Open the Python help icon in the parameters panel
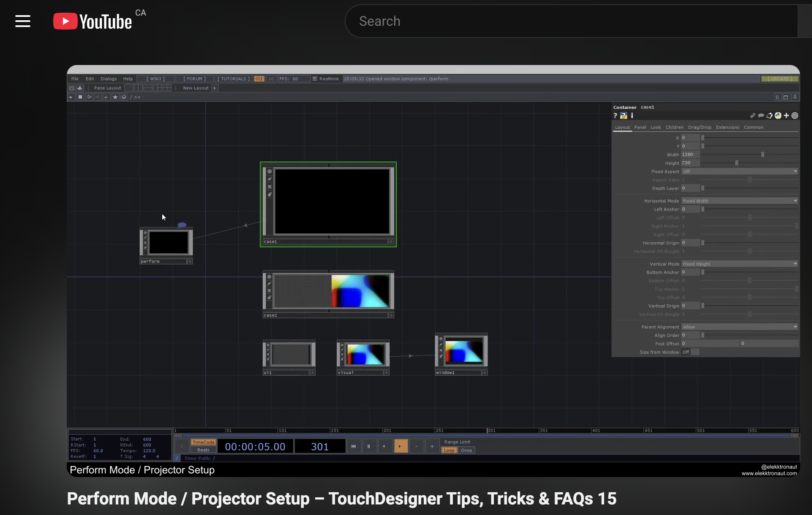Screen dimensions: 812x515 click(624, 116)
